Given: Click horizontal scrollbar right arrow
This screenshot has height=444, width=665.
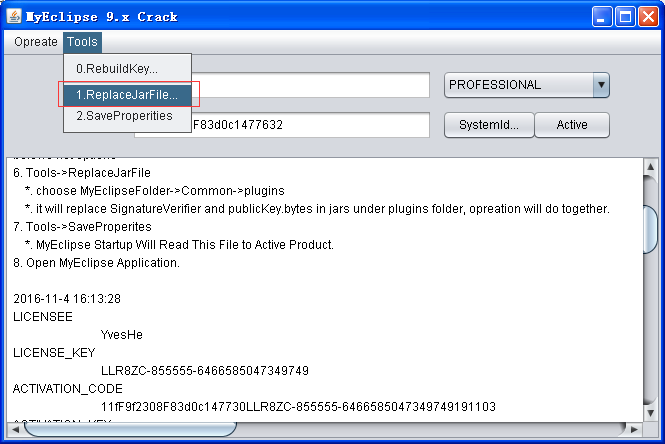Looking at the screenshot, I should [634, 429].
